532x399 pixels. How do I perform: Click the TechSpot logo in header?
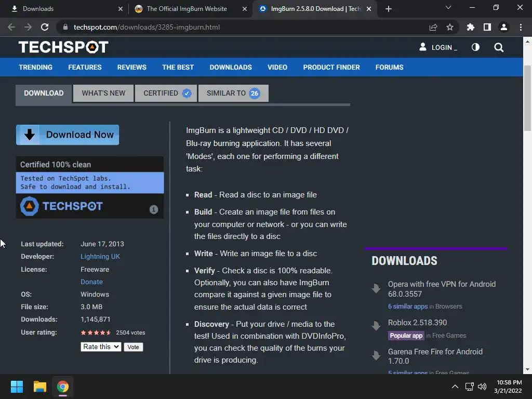coord(63,47)
